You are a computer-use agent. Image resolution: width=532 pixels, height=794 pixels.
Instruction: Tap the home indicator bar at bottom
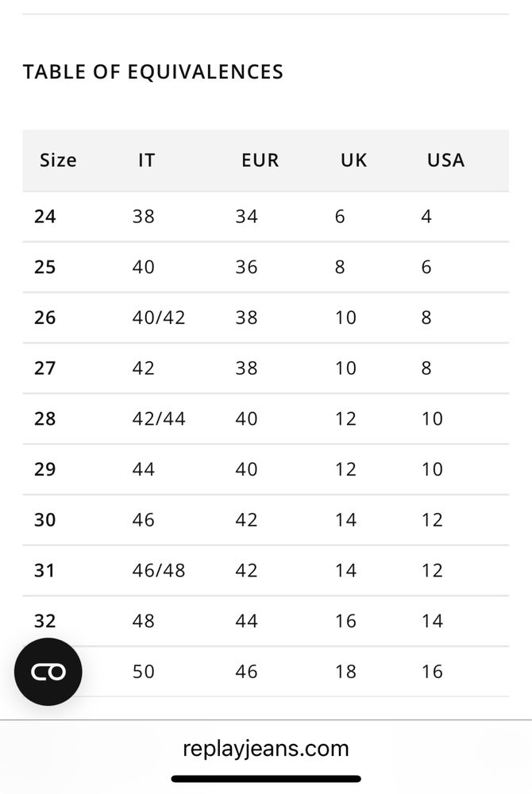(x=266, y=779)
